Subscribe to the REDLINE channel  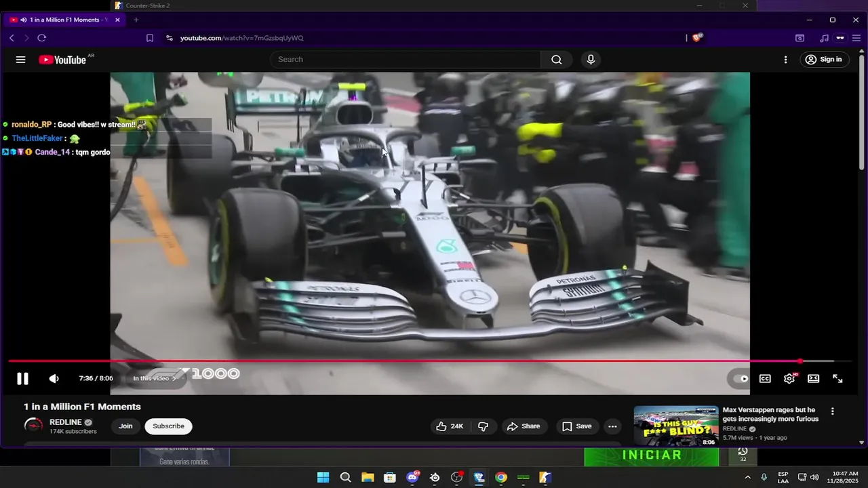[x=168, y=426]
